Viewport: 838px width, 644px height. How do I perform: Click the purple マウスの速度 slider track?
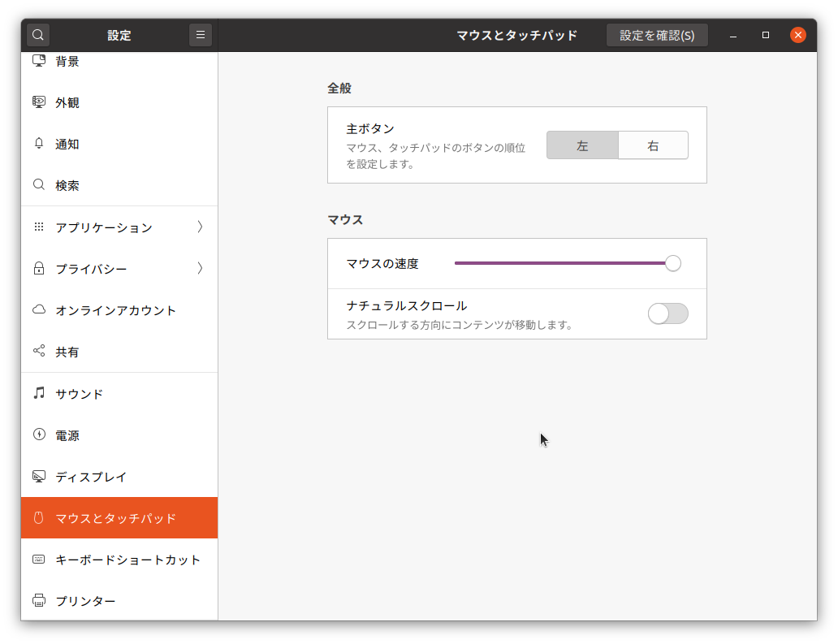point(559,263)
